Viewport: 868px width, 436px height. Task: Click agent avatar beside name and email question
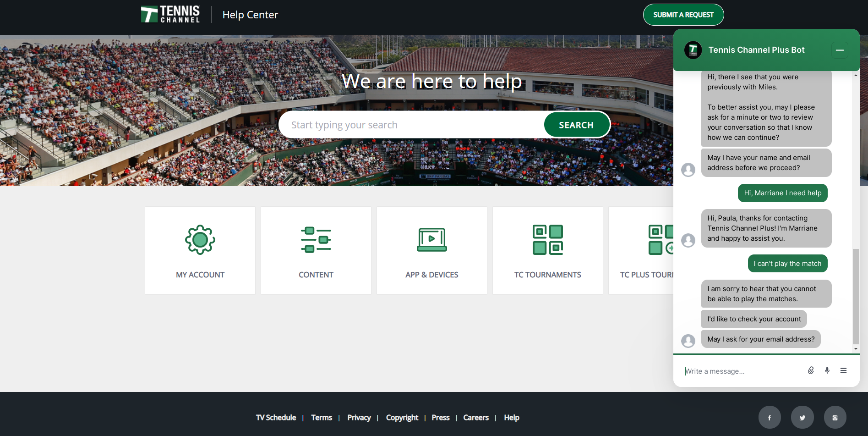click(688, 170)
